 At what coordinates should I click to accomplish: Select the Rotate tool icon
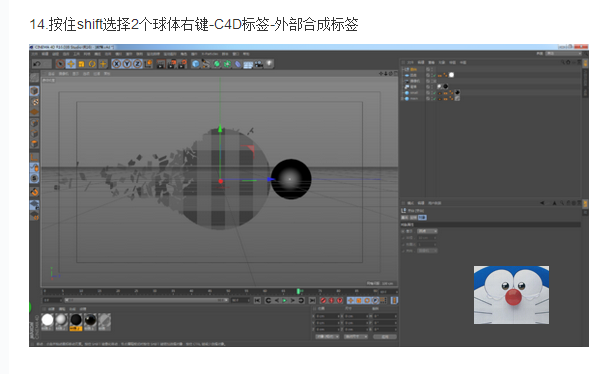92,64
